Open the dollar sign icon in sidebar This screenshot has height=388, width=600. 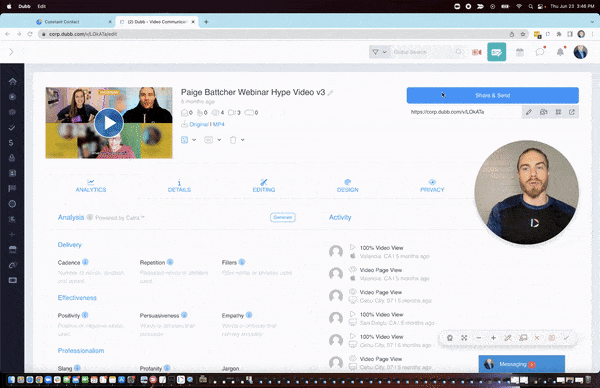[x=11, y=143]
